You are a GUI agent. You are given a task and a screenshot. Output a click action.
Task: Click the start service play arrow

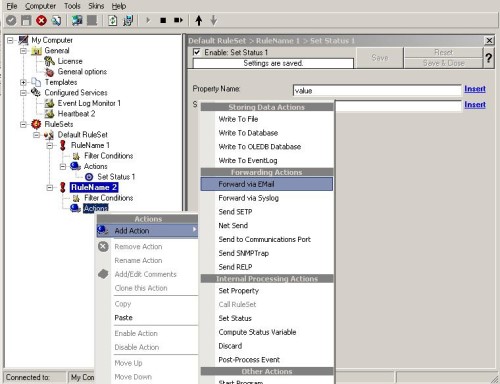tap(148, 20)
